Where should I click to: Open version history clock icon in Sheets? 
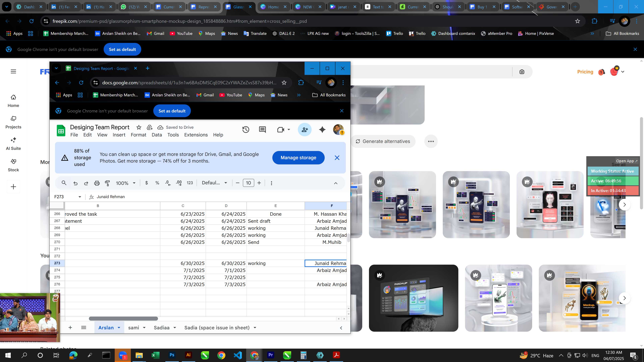coord(246,129)
